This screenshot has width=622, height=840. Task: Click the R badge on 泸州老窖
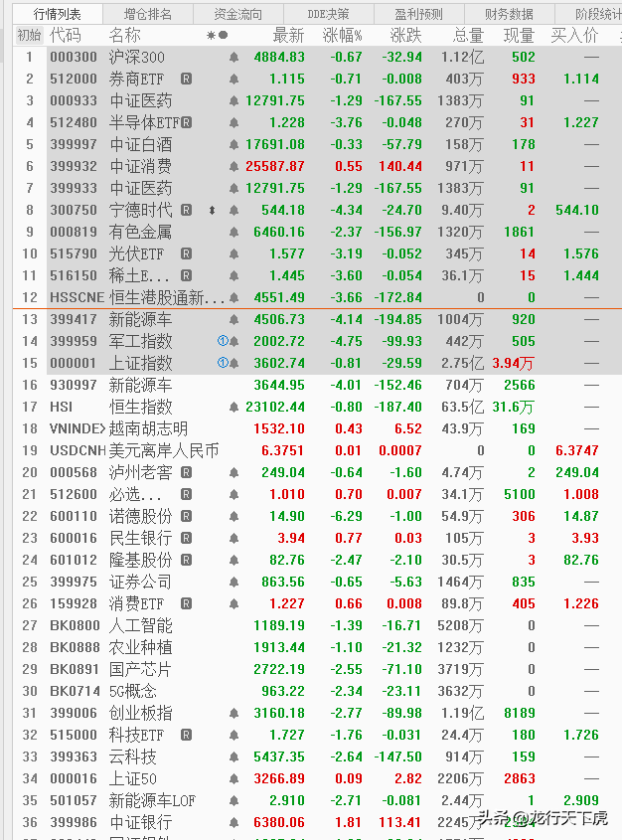186,472
